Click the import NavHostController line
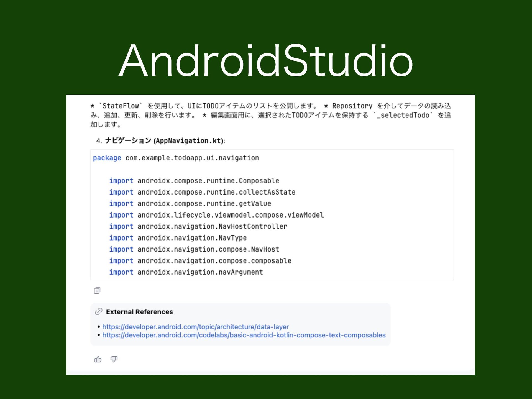This screenshot has height=399, width=532. tap(198, 226)
